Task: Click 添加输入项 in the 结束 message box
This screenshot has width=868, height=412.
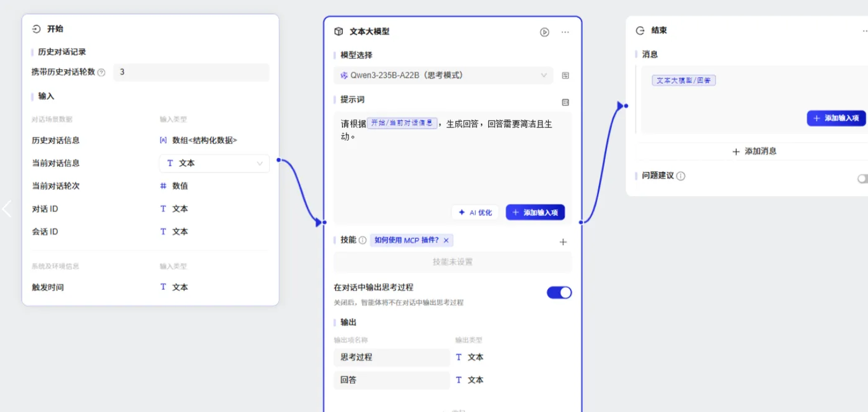Action: [x=836, y=118]
